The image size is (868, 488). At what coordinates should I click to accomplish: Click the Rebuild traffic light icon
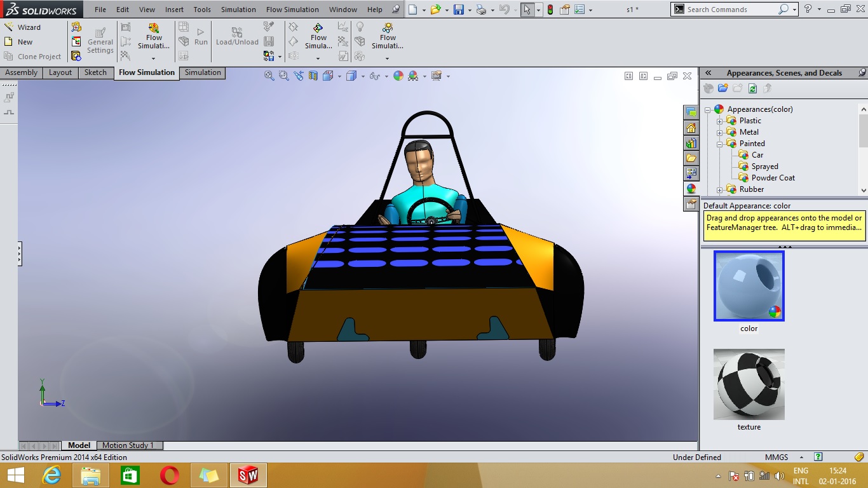pos(550,10)
